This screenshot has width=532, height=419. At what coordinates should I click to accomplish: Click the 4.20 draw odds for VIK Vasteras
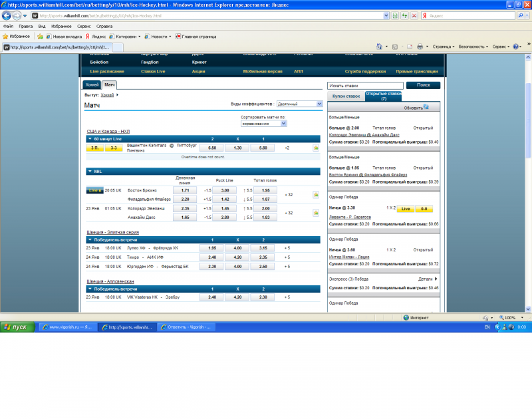coord(237,297)
